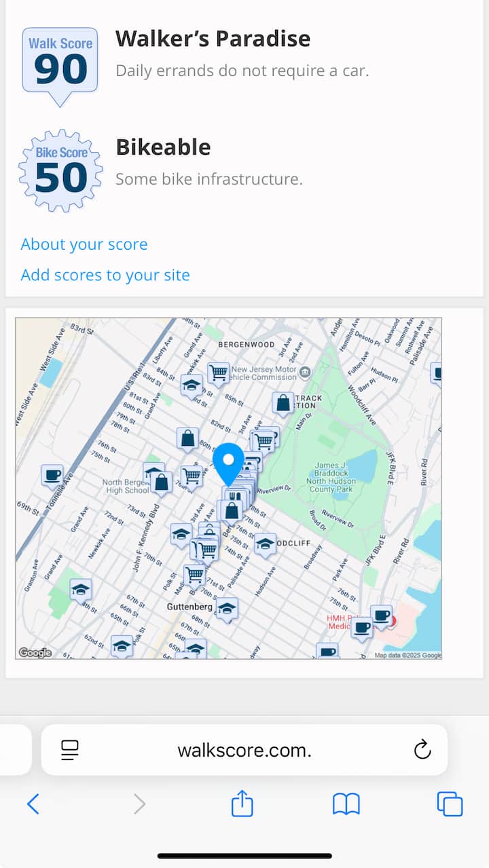Open the About your score link
The width and height of the screenshot is (489, 868).
click(x=84, y=244)
